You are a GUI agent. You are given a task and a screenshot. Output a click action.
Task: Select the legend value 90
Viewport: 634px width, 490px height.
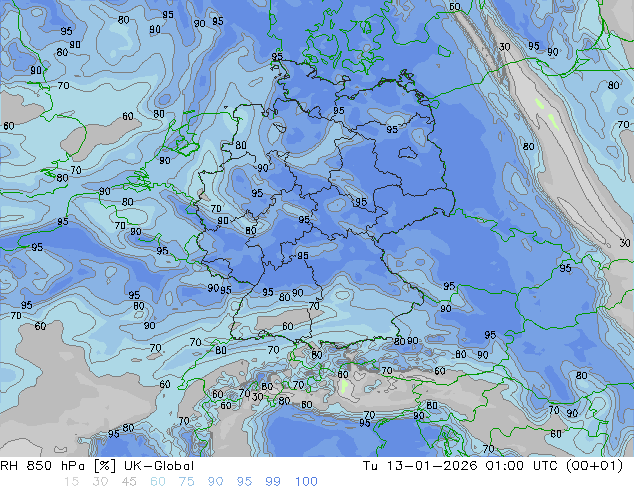[x=215, y=482]
